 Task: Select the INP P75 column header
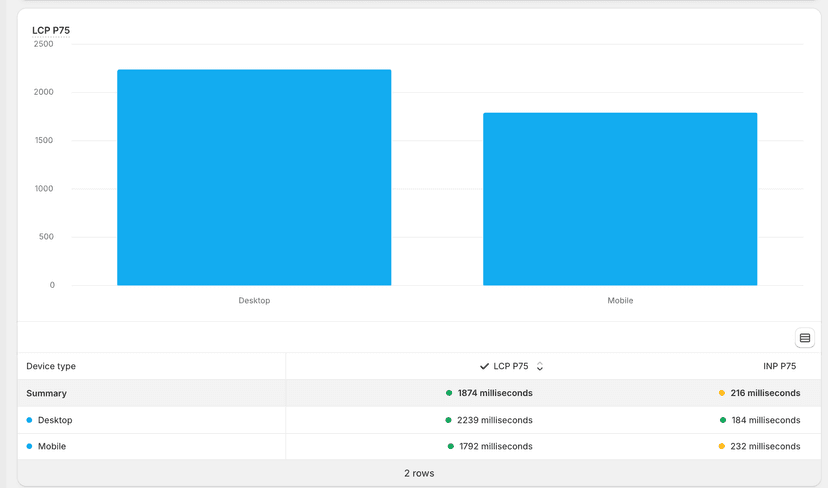[779, 367]
